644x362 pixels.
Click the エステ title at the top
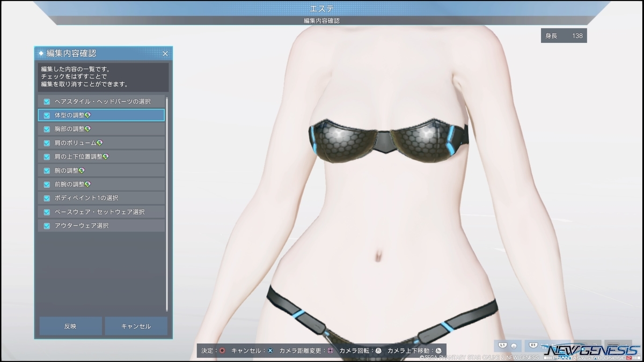tap(322, 9)
